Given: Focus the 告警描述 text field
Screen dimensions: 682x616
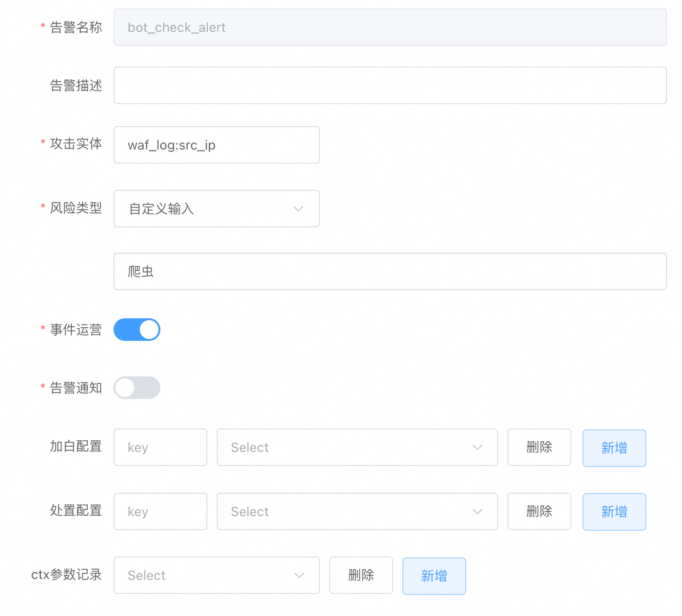Looking at the screenshot, I should coord(390,85).
